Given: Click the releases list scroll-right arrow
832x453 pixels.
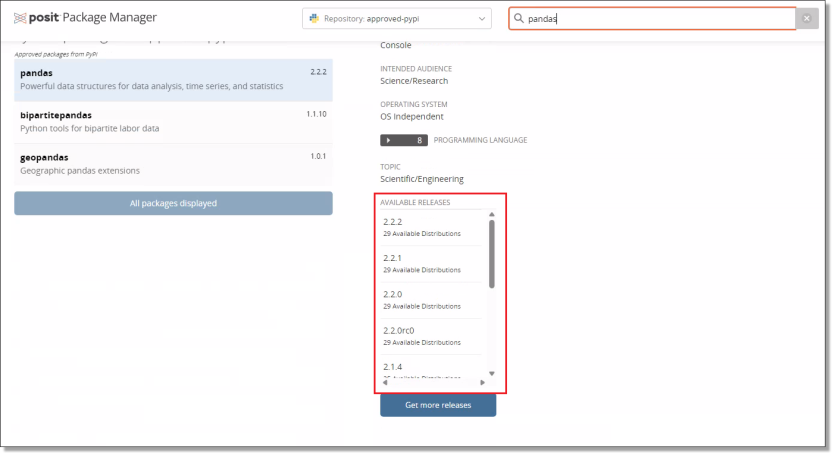Looking at the screenshot, I should tap(482, 383).
